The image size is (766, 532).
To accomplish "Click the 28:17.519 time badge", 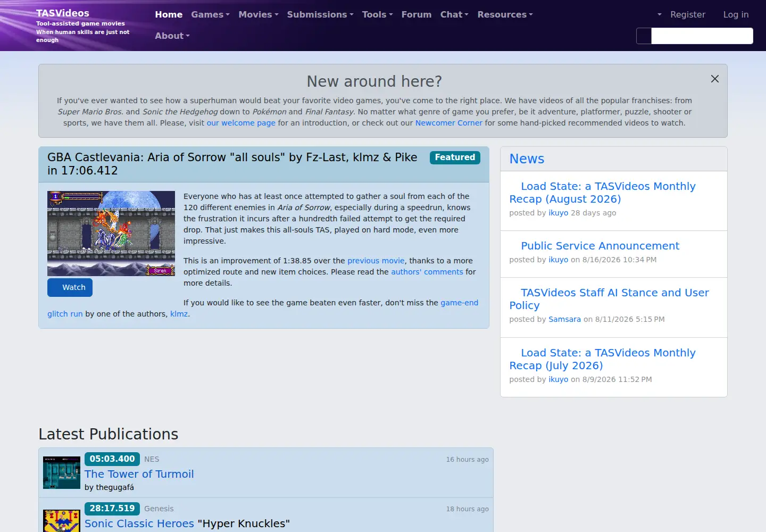I will (x=112, y=509).
